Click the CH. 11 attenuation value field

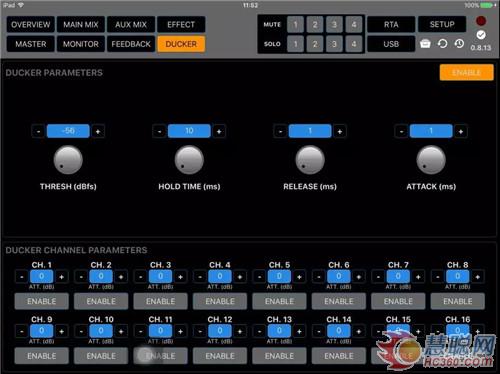[160, 331]
